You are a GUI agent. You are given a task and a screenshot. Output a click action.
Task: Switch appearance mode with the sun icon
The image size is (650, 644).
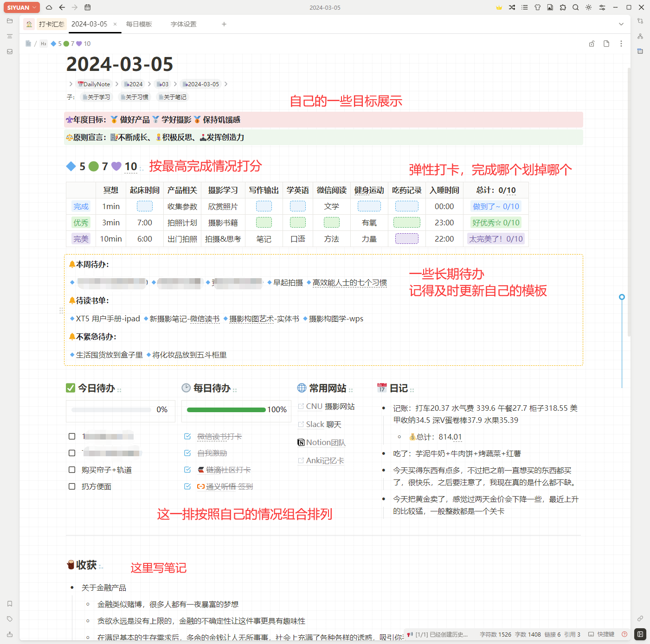coord(589,7)
